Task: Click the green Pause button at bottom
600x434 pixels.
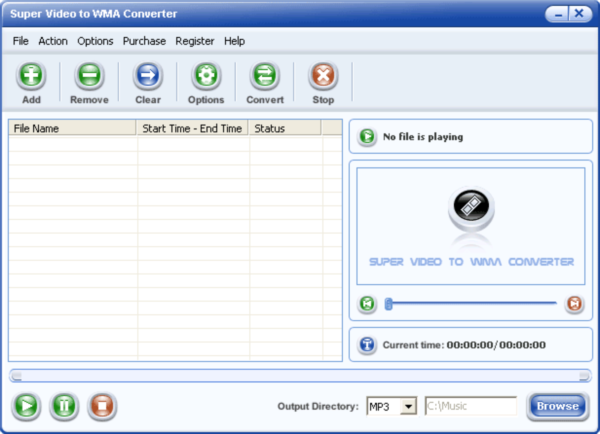Action: coord(64,405)
